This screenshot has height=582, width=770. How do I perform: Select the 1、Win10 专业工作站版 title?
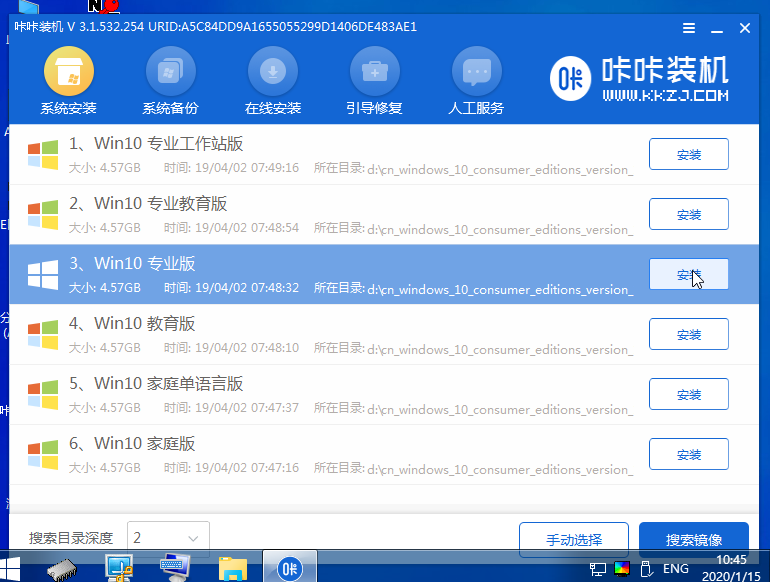coord(156,143)
